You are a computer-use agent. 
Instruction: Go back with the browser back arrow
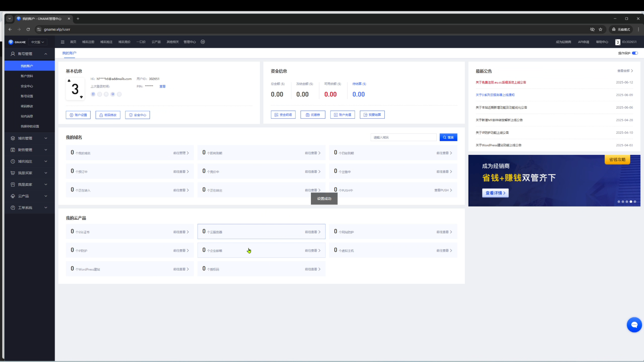click(x=10, y=29)
